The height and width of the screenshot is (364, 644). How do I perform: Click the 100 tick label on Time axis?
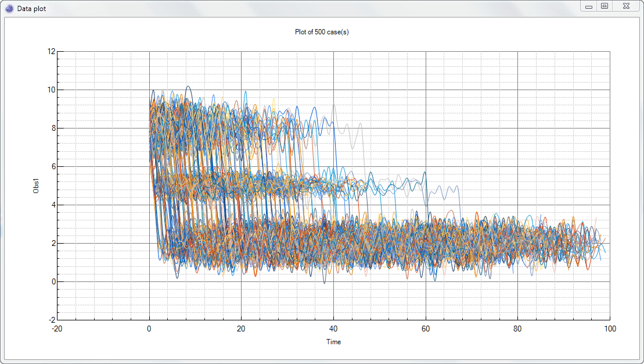610,329
